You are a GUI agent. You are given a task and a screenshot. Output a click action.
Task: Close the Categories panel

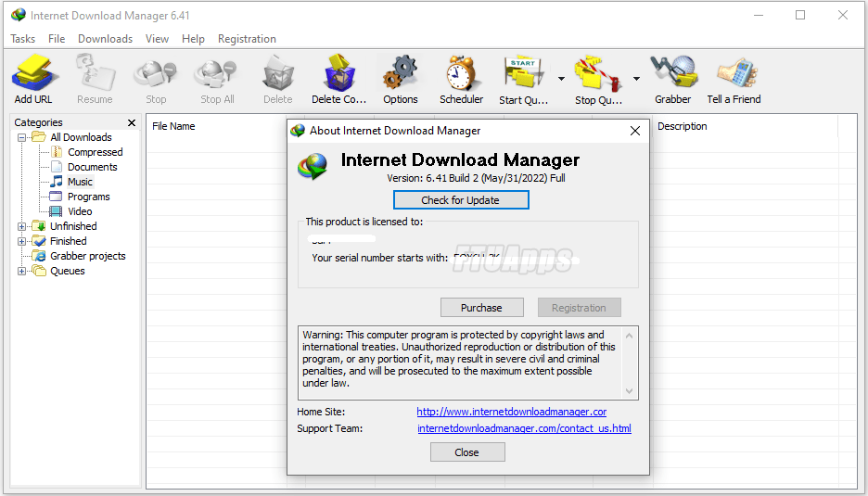click(131, 122)
